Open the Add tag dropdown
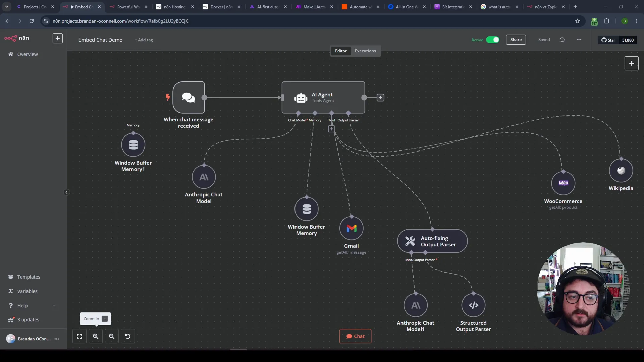 click(x=143, y=39)
